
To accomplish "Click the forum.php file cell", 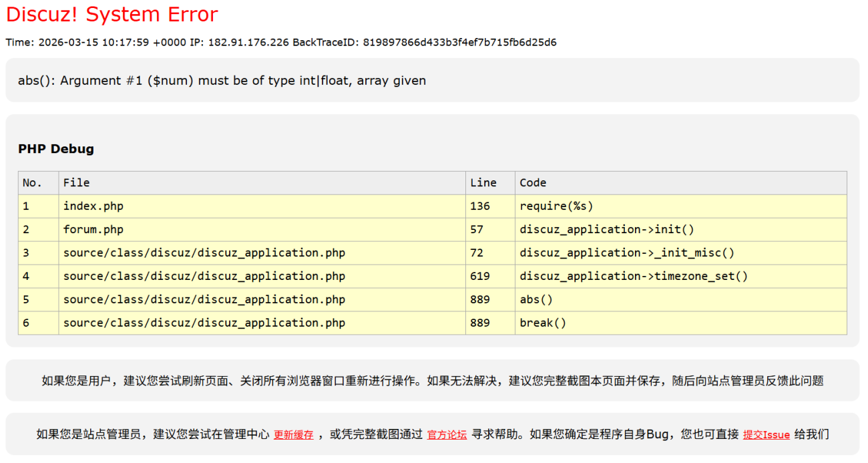I will (262, 230).
